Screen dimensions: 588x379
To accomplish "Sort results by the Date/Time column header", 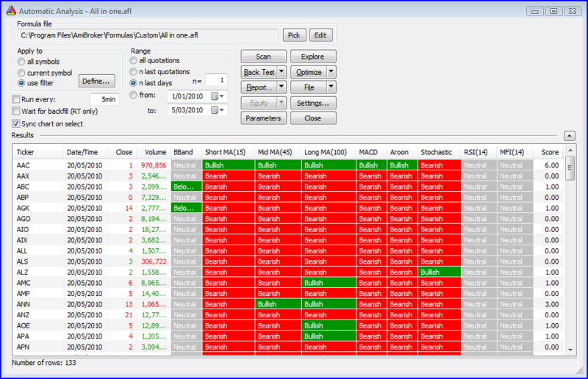I will point(85,152).
